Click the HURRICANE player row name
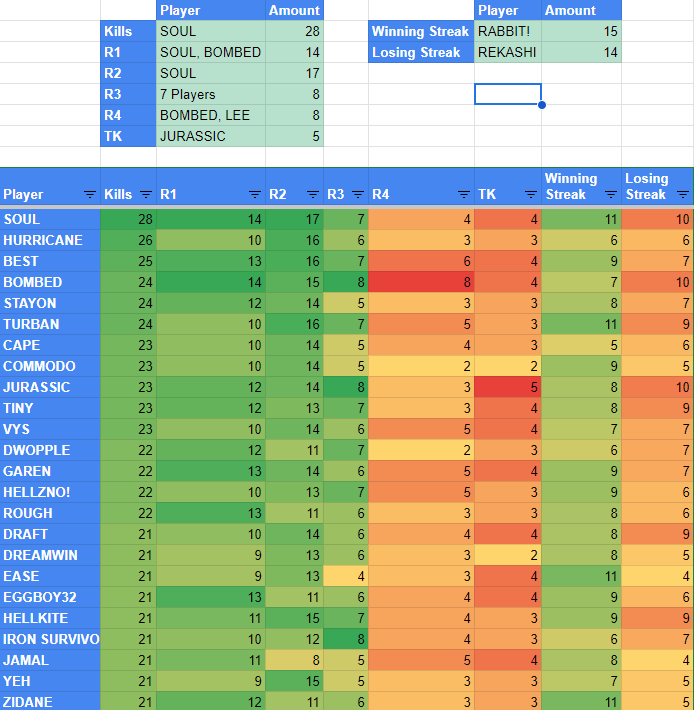 point(50,240)
